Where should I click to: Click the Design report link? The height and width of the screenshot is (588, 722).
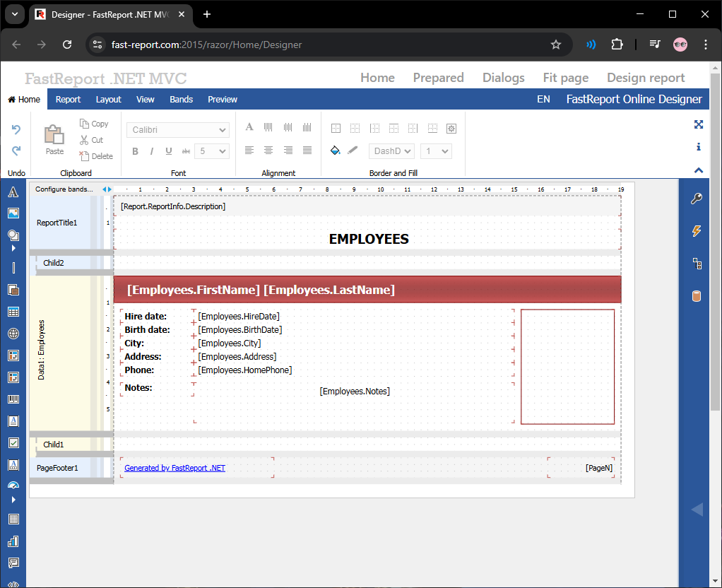646,78
